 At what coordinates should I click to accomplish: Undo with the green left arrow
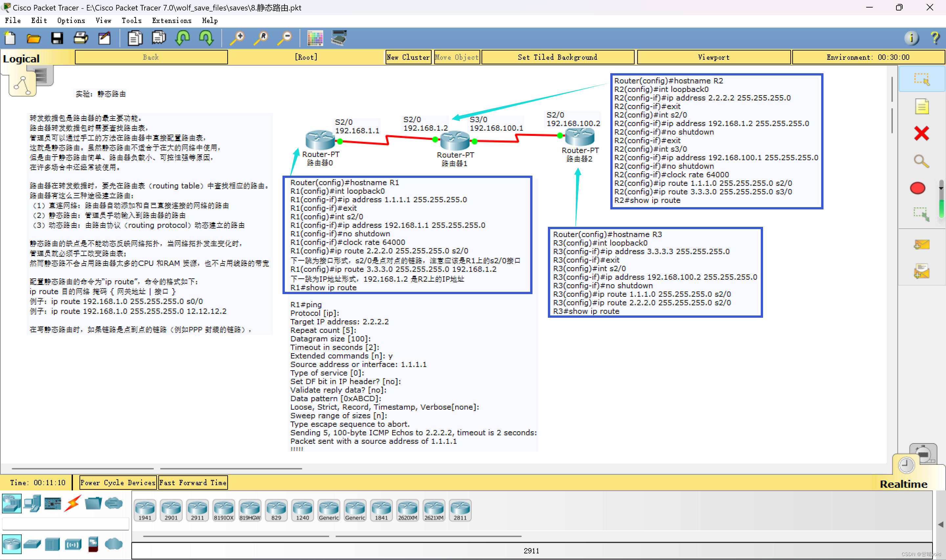tap(183, 38)
